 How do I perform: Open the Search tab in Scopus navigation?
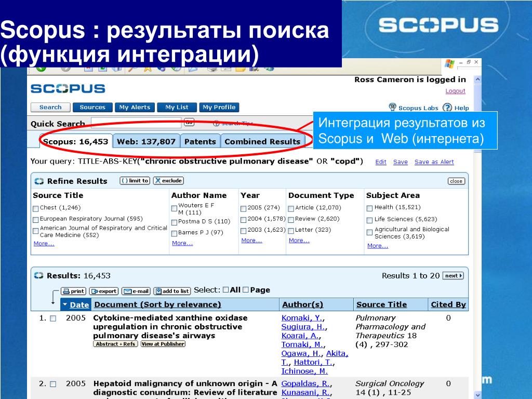(x=50, y=107)
